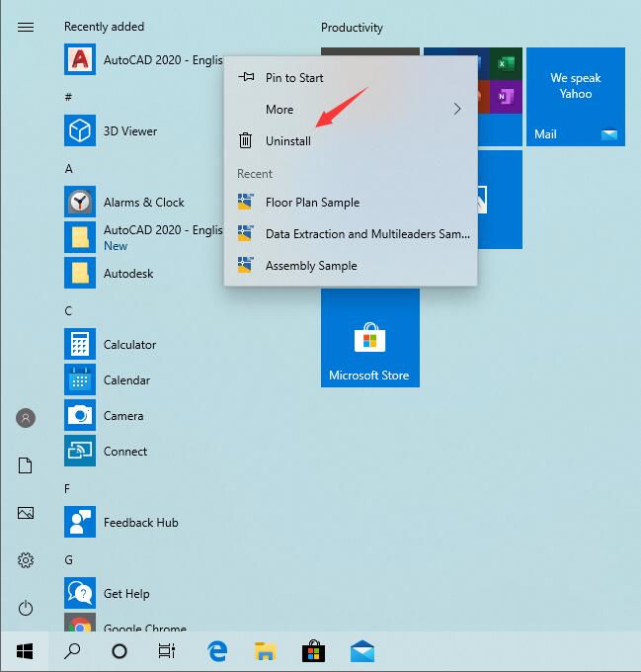The height and width of the screenshot is (672, 641).
Task: Open taskbar Search magnifier
Action: 72,651
